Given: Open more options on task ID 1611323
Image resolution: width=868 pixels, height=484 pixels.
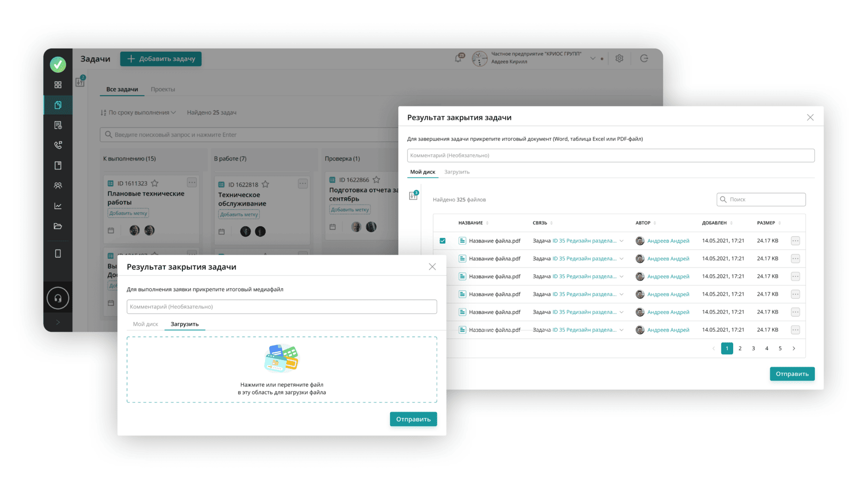Looking at the screenshot, I should [192, 183].
